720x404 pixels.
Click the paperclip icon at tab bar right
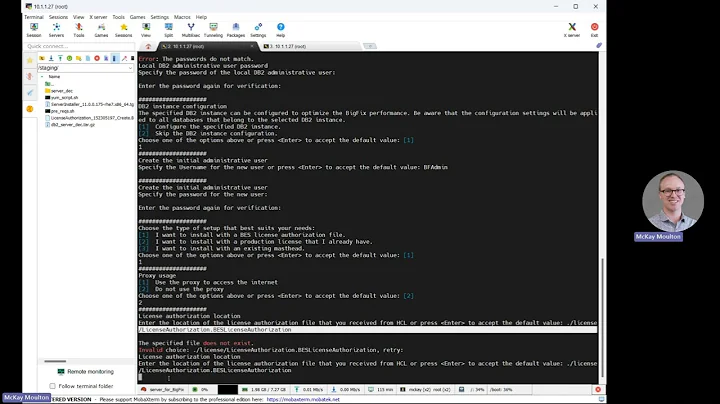pyautogui.click(x=599, y=45)
